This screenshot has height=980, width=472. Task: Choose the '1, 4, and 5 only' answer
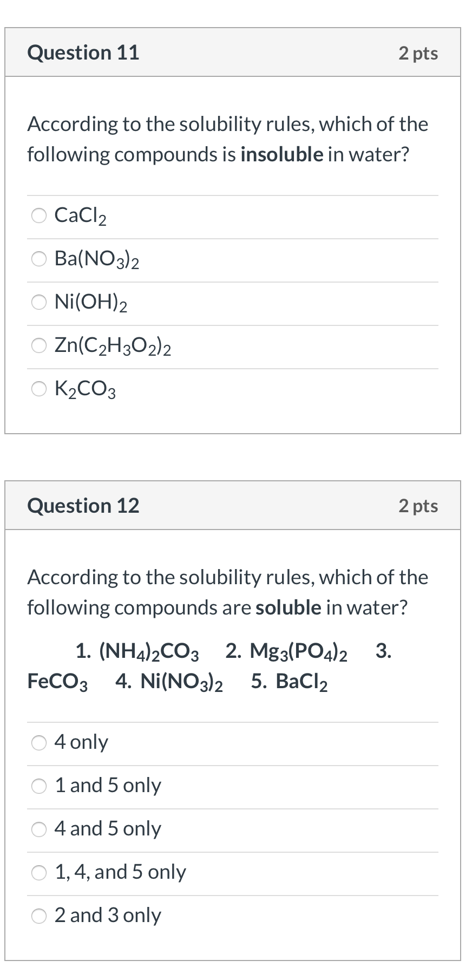[38, 872]
